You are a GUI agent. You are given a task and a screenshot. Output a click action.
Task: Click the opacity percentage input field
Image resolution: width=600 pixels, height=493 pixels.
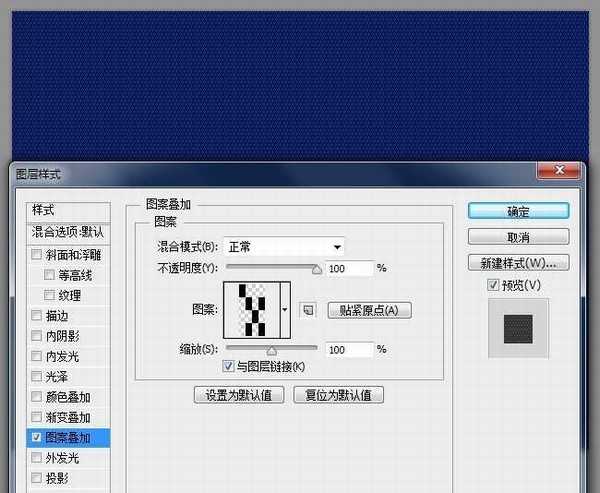347,268
